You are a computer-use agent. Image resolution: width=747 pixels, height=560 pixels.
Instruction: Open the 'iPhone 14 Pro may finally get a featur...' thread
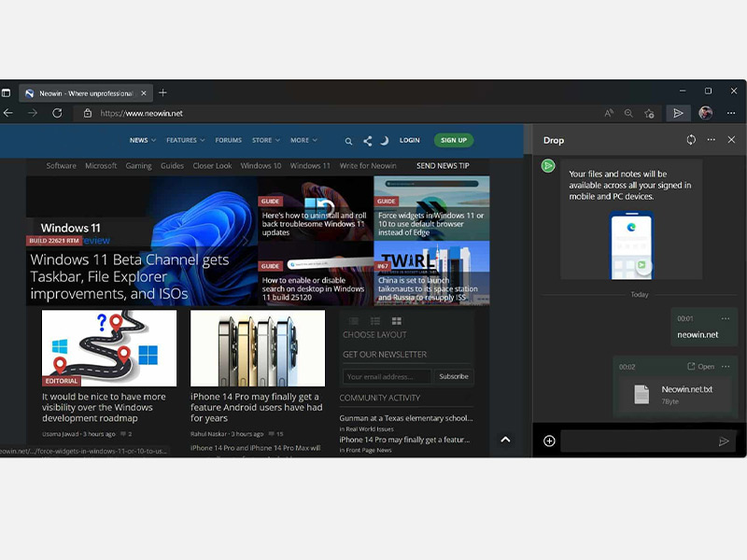(404, 440)
